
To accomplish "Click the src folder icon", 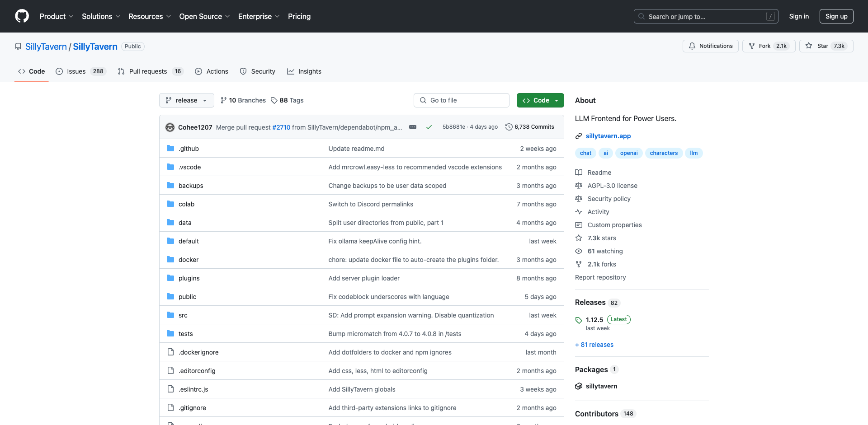I will (170, 315).
